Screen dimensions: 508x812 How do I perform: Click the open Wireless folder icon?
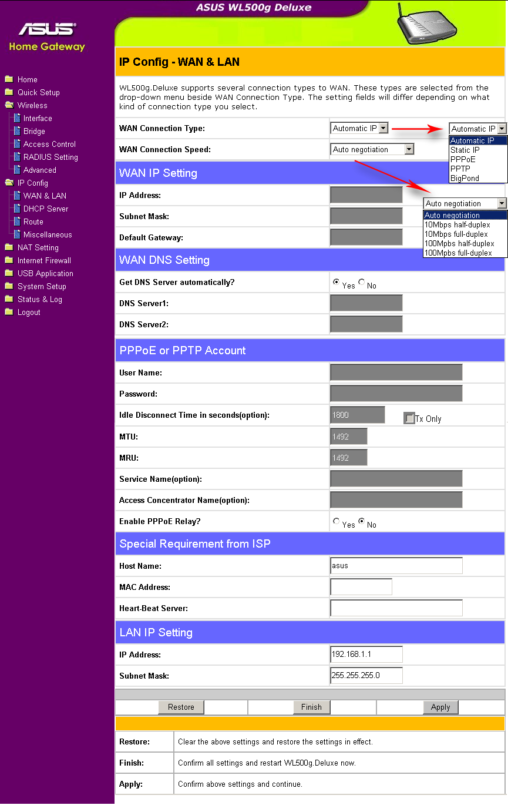point(9,105)
